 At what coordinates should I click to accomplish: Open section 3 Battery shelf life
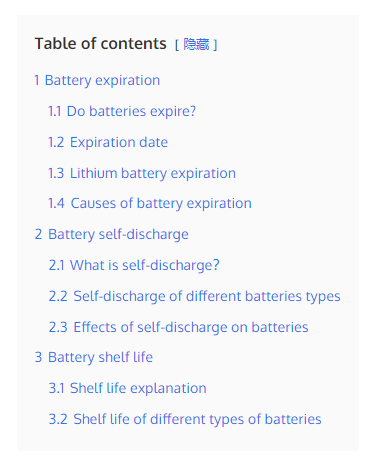94,357
